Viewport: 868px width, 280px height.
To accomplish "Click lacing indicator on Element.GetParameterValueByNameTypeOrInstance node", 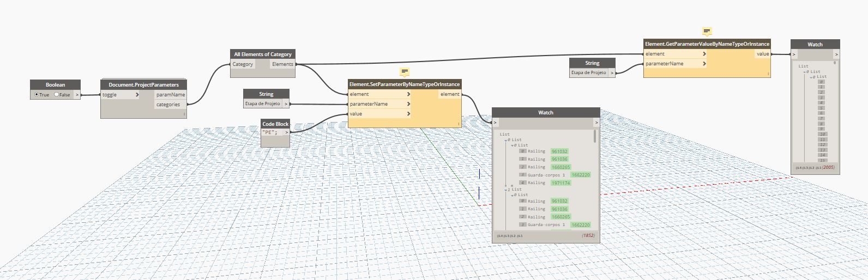I will pos(768,74).
